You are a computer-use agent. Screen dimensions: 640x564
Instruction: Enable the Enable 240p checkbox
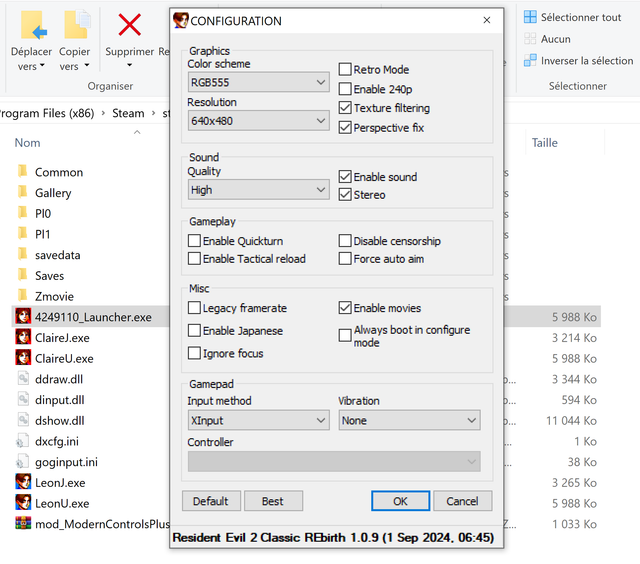pos(345,89)
